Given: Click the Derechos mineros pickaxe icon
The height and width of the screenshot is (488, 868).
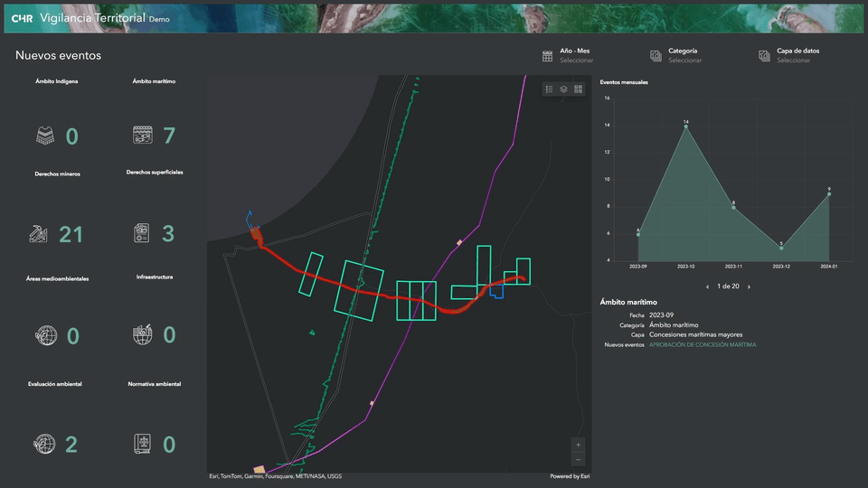Looking at the screenshot, I should tap(38, 234).
